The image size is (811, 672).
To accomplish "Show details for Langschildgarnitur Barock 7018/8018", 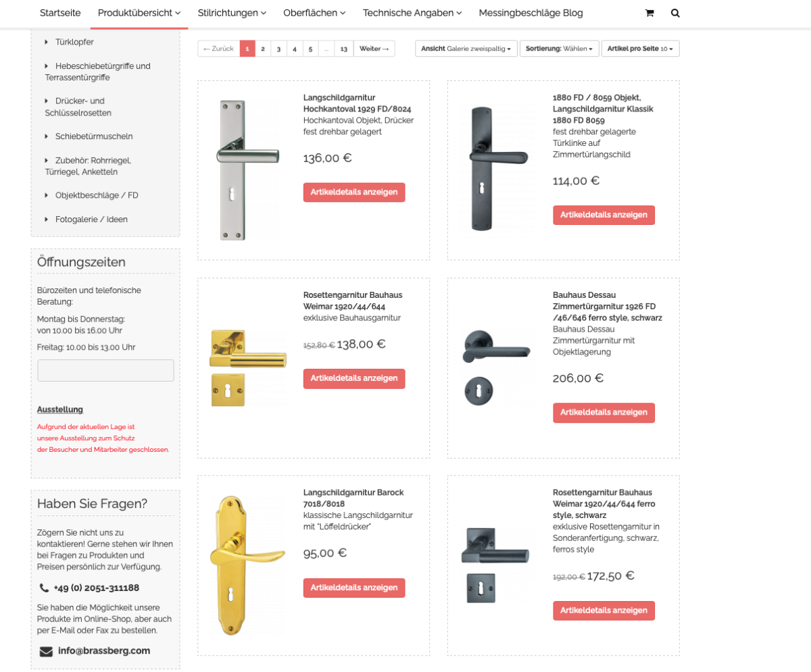I will (x=354, y=588).
